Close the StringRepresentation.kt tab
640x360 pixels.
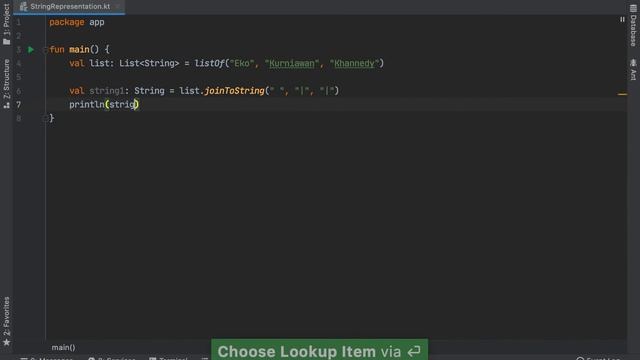click(x=118, y=7)
